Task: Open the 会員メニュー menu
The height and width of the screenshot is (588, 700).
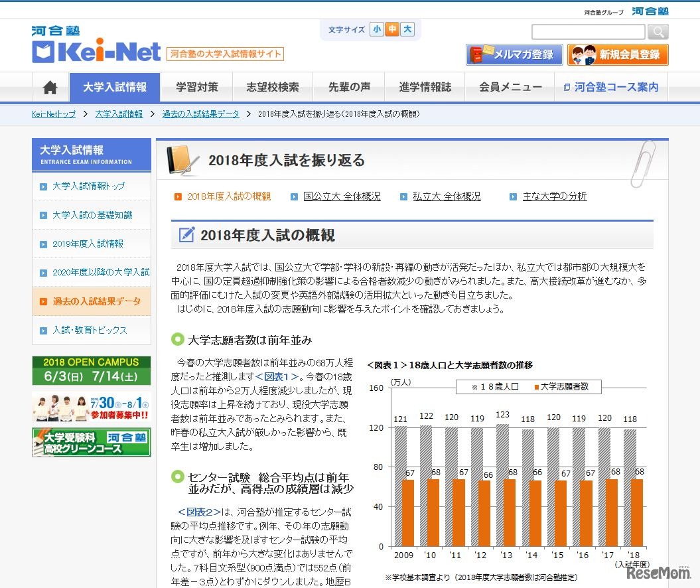Action: pyautogui.click(x=510, y=87)
